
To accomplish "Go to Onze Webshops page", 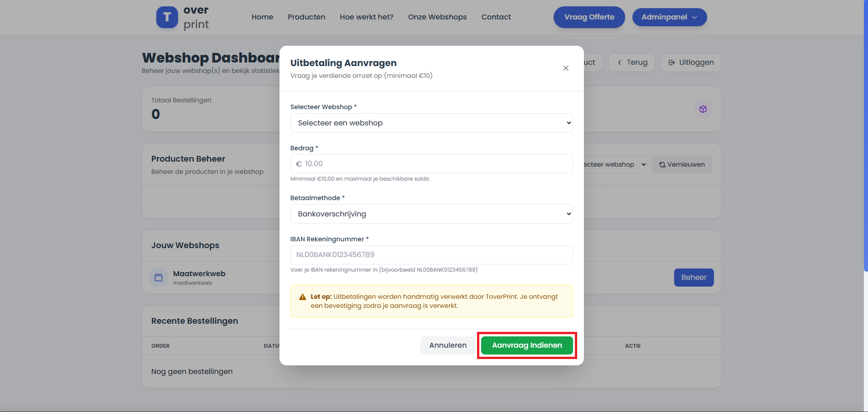I will tap(437, 17).
